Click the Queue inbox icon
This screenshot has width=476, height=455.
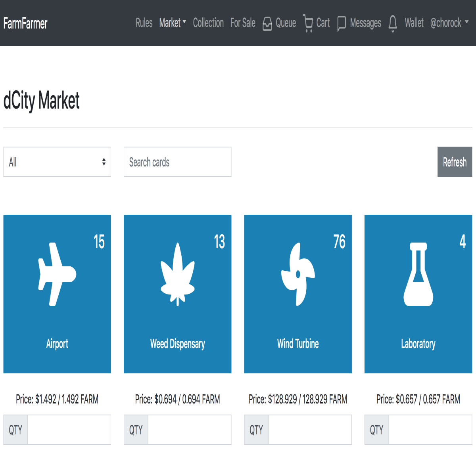click(x=267, y=24)
